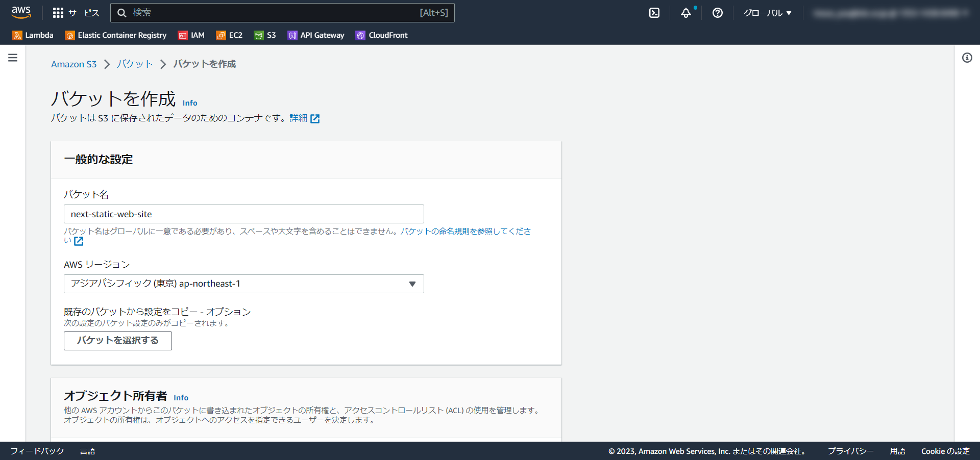Image resolution: width=980 pixels, height=460 pixels.
Task: Open the CloudShell terminal icon
Action: [654, 13]
